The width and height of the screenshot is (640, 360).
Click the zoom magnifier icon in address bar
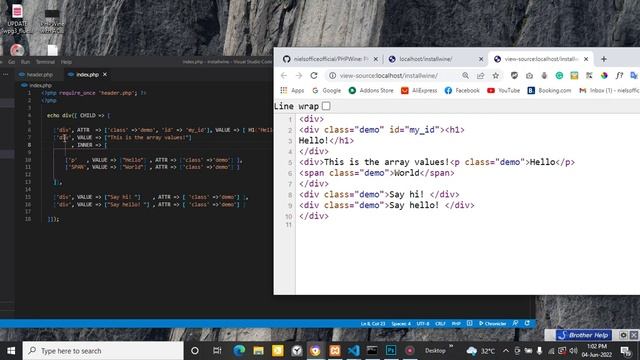point(465,76)
